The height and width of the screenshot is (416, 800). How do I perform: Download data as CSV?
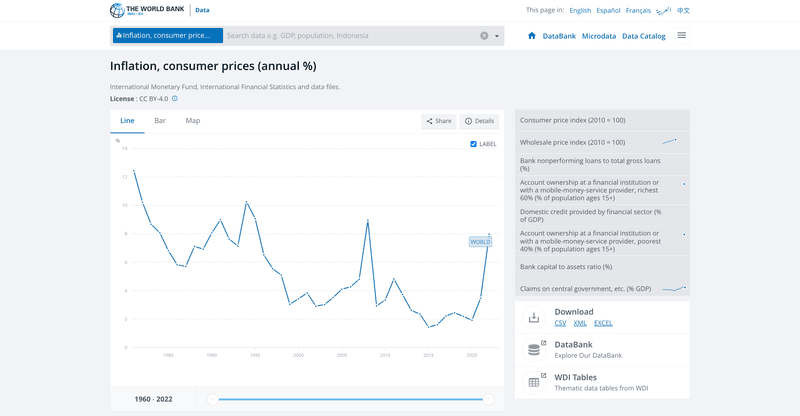560,323
